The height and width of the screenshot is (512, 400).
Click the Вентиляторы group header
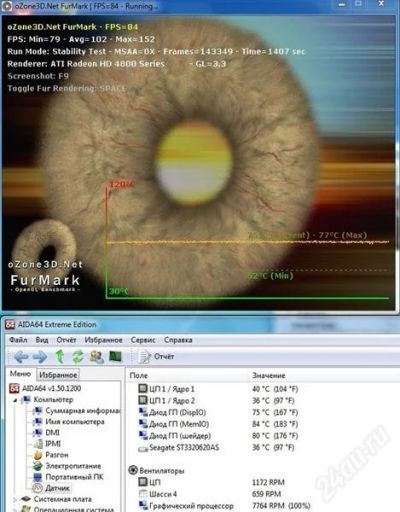click(x=162, y=471)
